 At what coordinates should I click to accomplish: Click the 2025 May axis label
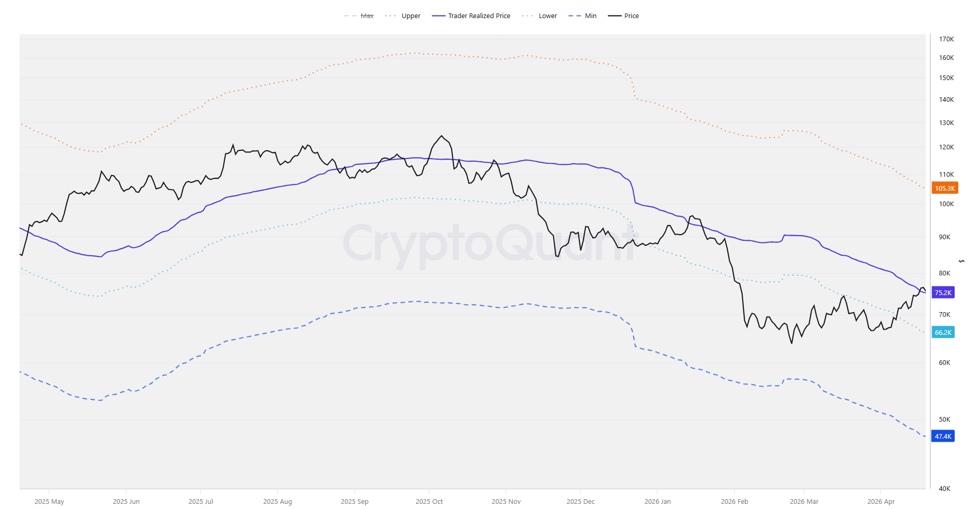[49, 501]
